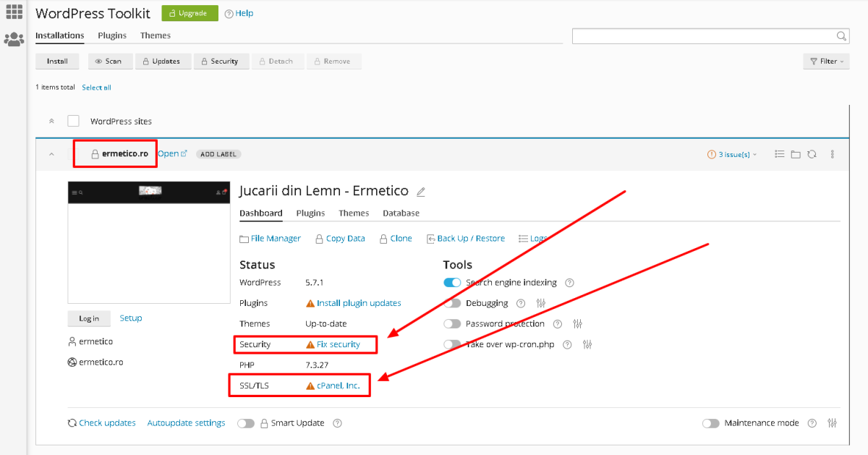This screenshot has width=868, height=455.
Task: Click the Clone link
Action: 396,239
